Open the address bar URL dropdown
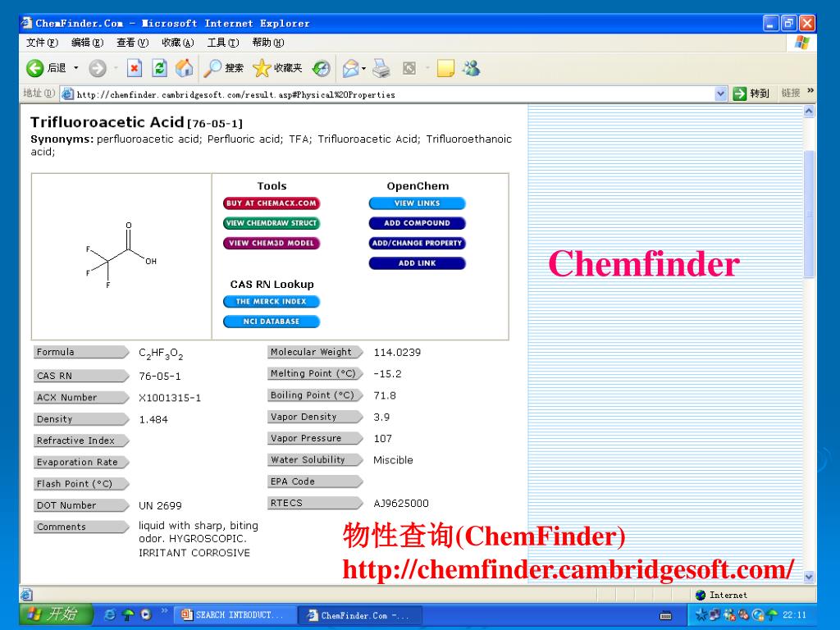 tap(721, 94)
